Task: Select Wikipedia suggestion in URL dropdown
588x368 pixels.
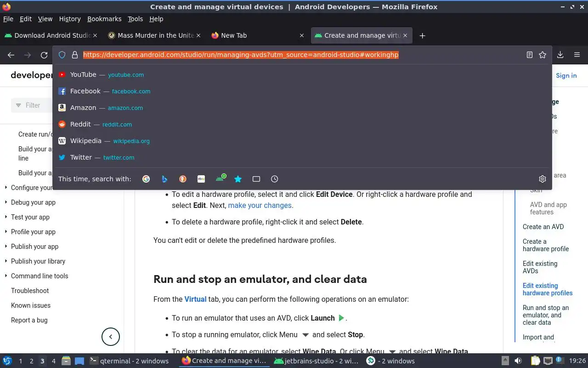Action: coord(302,141)
